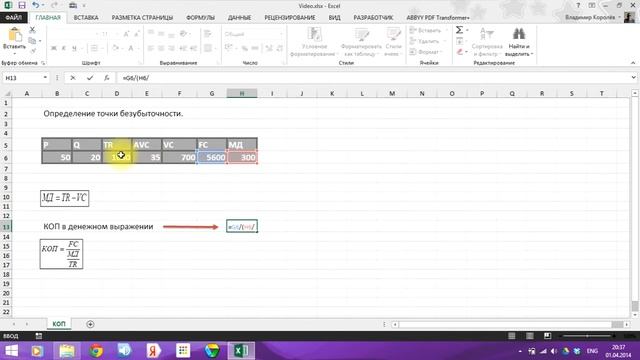This screenshot has height=360, width=640.
Task: Select cell F6 containing 700
Action: (x=179, y=157)
